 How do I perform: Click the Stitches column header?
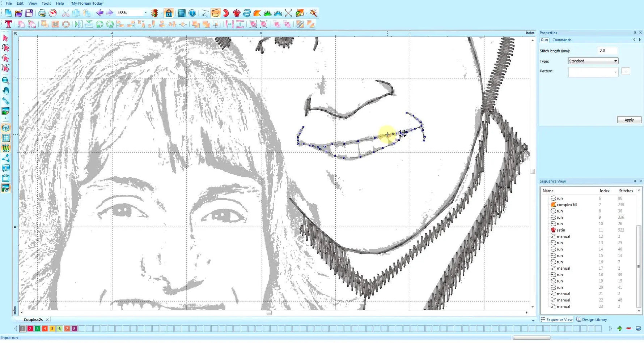(x=626, y=191)
